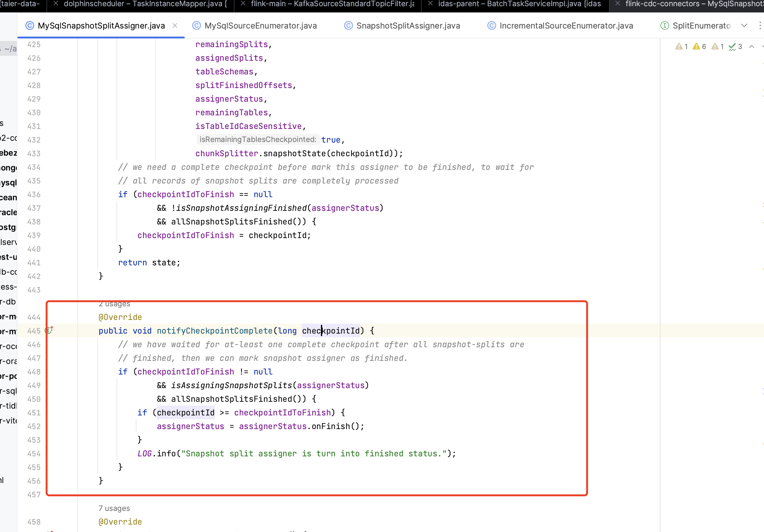
Task: Click the class icon on MySqlSnapshotSplitAssigner tab
Action: 30,26
